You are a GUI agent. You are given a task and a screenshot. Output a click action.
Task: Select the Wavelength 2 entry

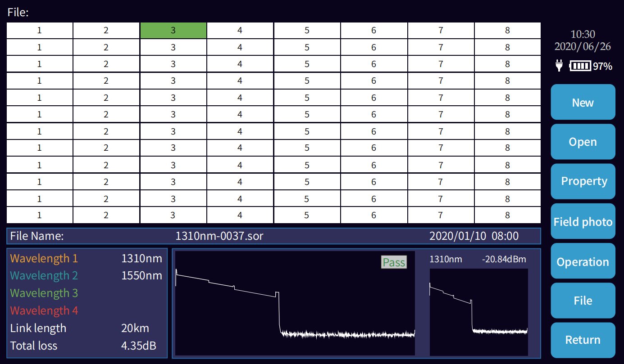click(44, 275)
